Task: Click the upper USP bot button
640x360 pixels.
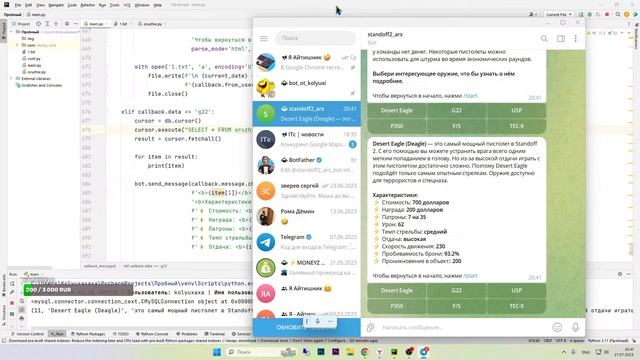Action: 516,111
